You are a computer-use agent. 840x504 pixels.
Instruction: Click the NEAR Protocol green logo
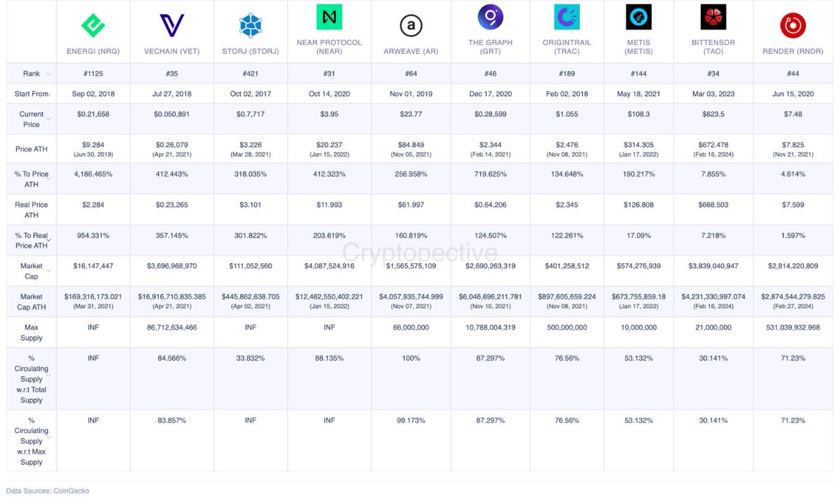[x=329, y=17]
